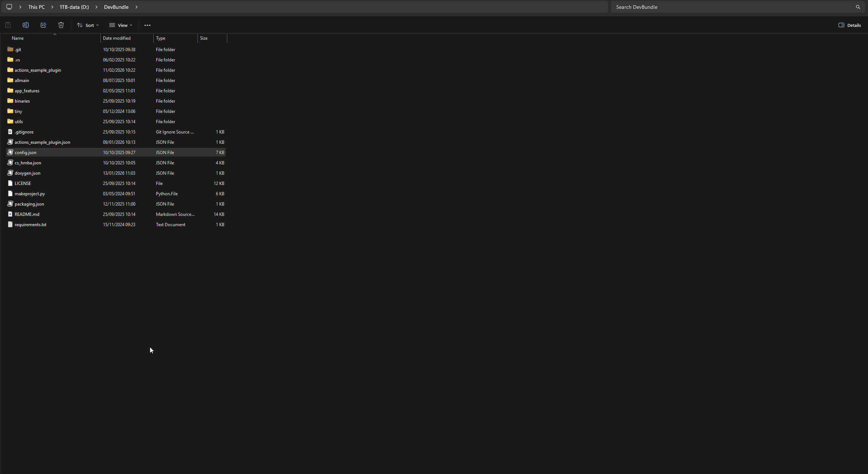Expand chevron after This PC
This screenshot has width=868, height=474.
(x=52, y=7)
